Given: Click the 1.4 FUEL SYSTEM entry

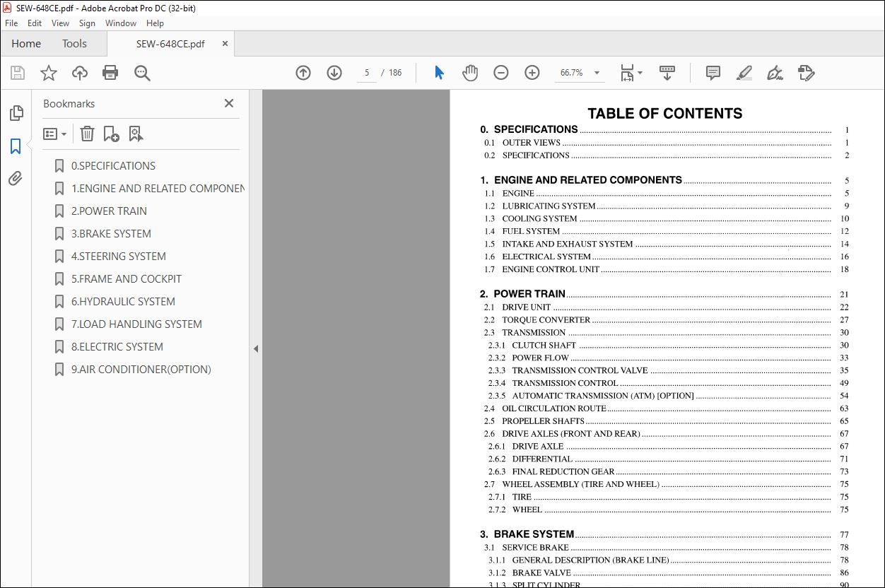Looking at the screenshot, I should [666, 231].
